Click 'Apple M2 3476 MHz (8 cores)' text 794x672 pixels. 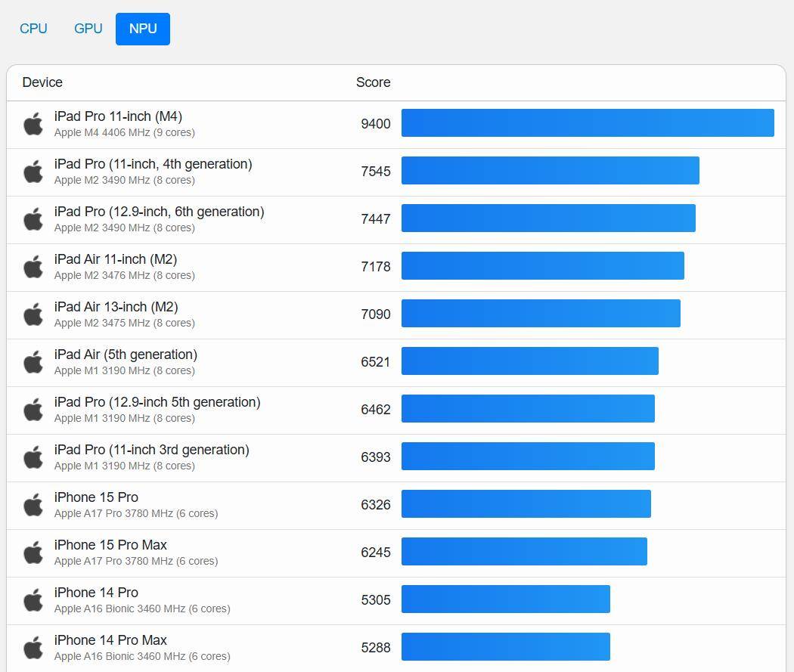(125, 275)
